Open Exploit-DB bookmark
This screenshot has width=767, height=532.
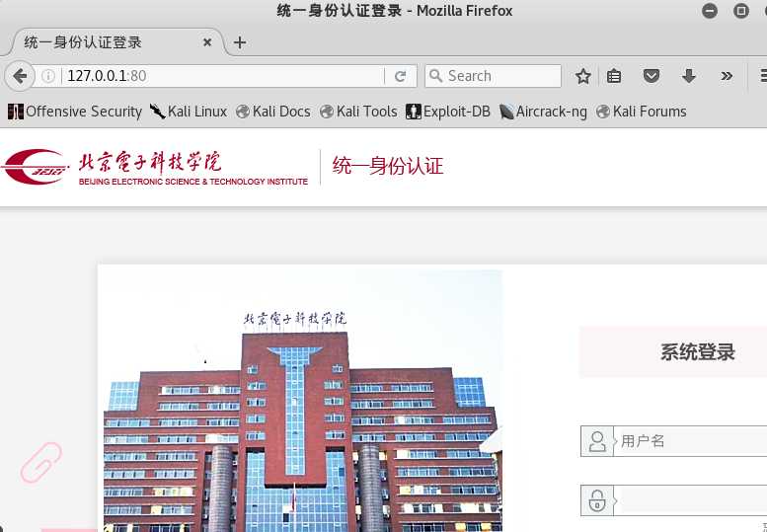447,112
